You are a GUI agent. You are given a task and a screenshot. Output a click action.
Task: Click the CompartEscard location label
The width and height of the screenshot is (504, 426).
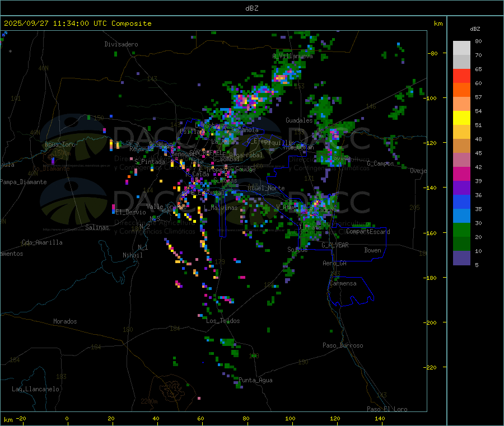(368, 232)
